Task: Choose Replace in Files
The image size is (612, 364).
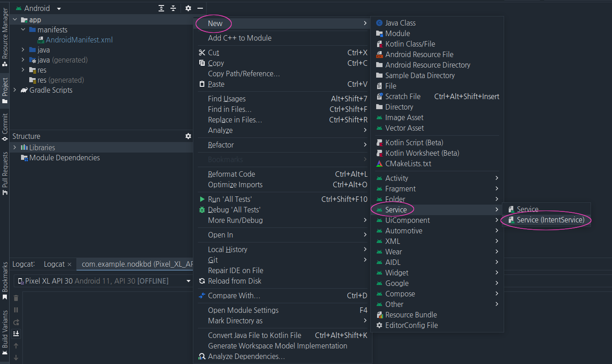Action: (282, 120)
